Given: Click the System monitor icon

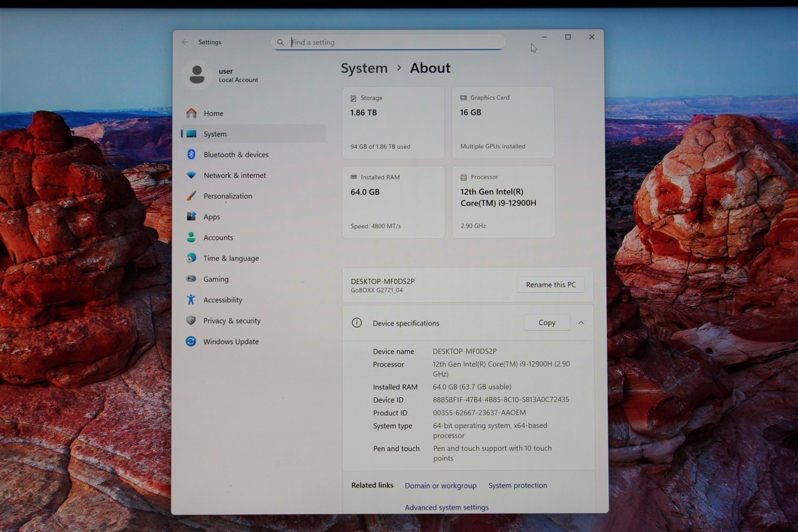Looking at the screenshot, I should [192, 134].
